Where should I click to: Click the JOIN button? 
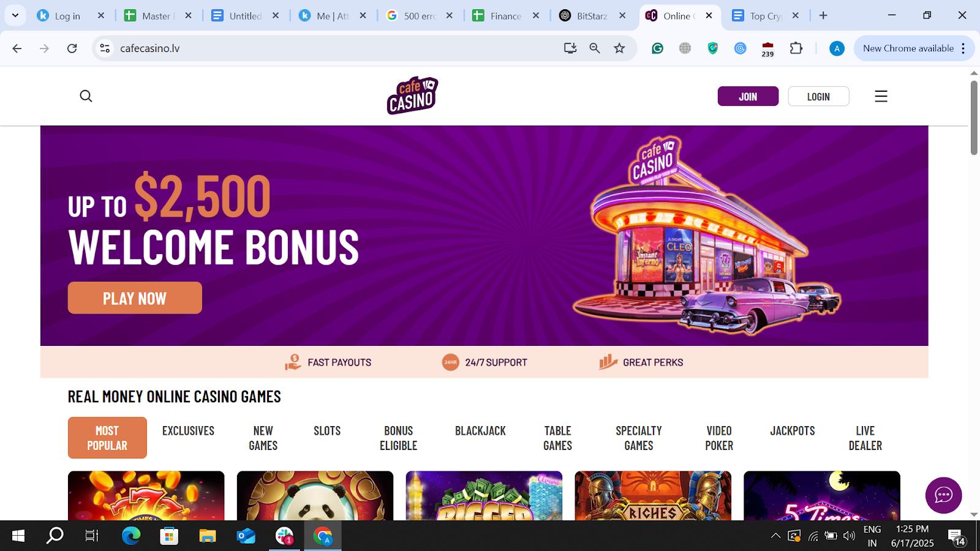click(748, 96)
